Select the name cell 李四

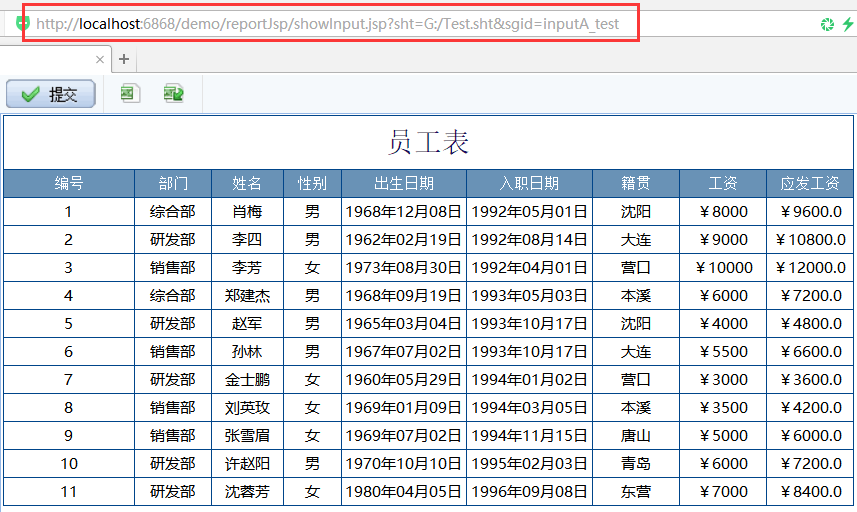[247, 239]
